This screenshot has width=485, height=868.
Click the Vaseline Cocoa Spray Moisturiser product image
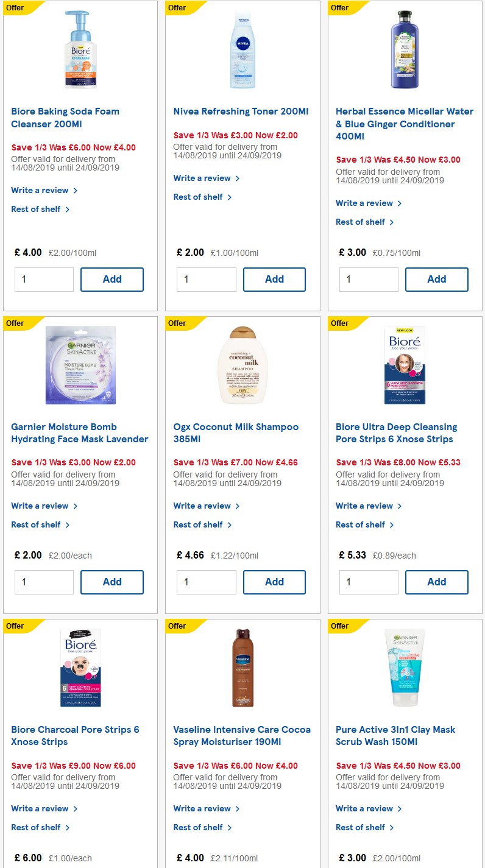(x=242, y=667)
